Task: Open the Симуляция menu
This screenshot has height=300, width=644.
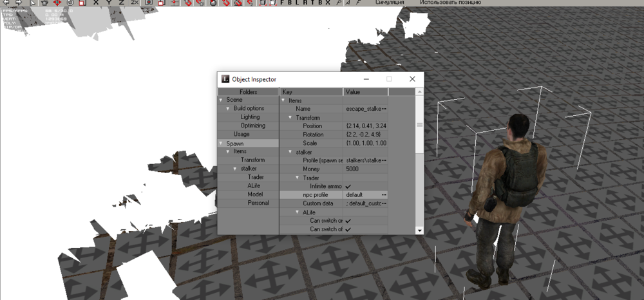Action: point(390,3)
